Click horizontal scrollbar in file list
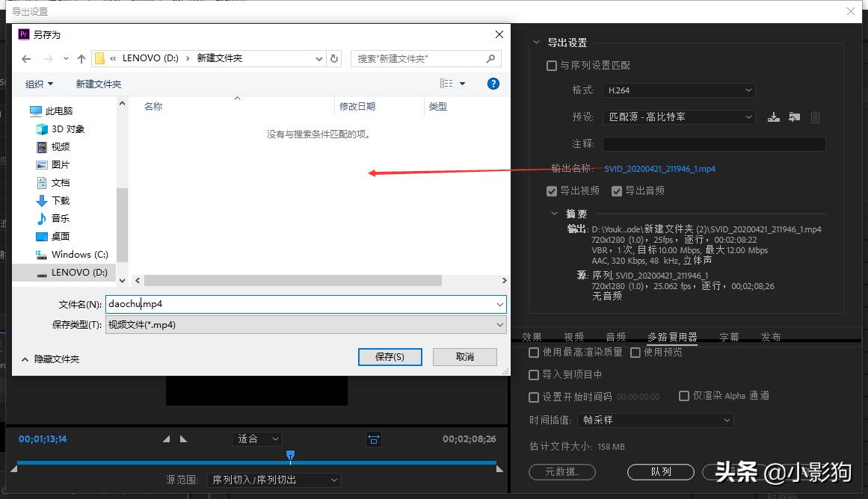Viewport: 868px width, 499px height. point(293,280)
